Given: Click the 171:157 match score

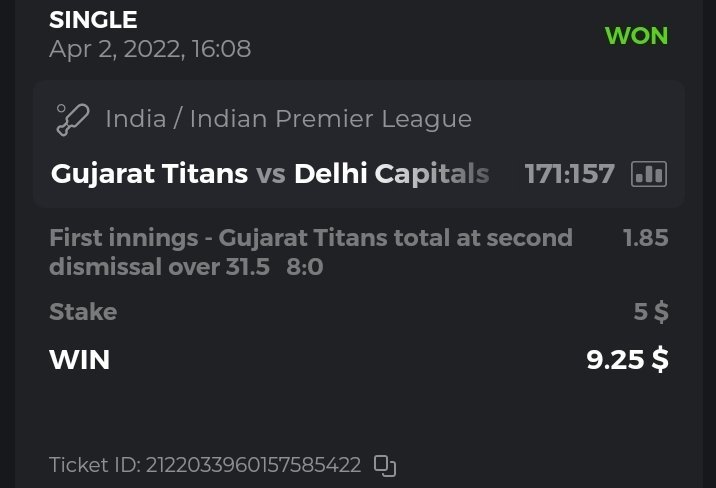Looking at the screenshot, I should tap(569, 174).
